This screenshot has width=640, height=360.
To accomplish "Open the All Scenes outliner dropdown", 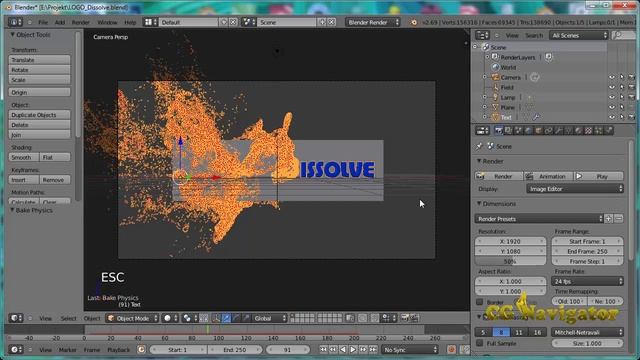I will tap(579, 36).
